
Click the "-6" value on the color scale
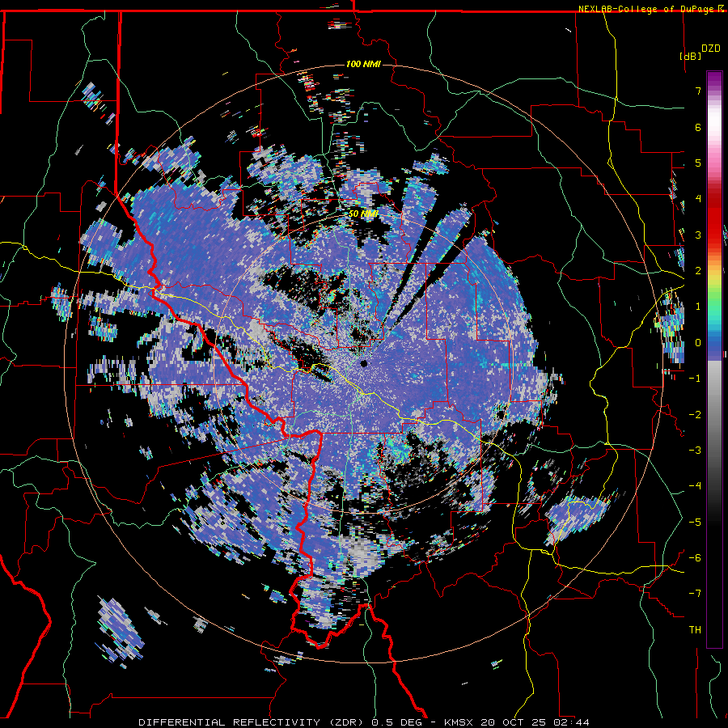(695, 558)
